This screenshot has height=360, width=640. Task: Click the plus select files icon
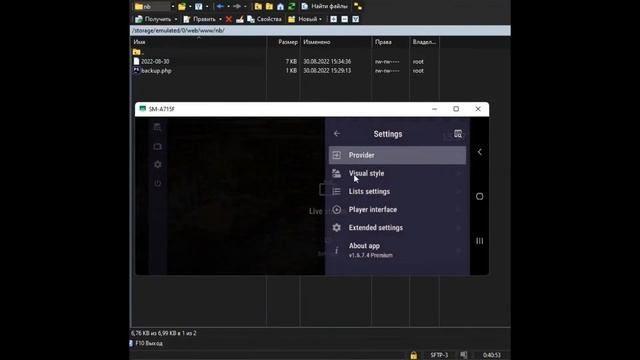click(333, 19)
